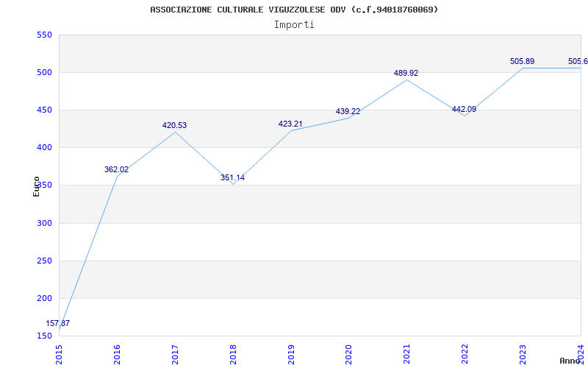
Task: Select the 442.09 data label
Action: click(x=464, y=109)
